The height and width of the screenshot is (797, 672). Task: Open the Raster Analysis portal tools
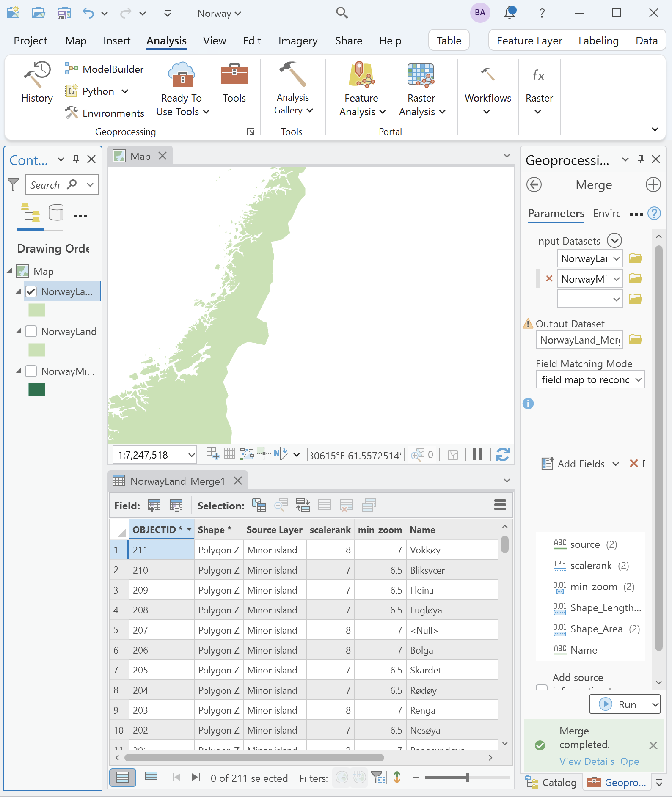[422, 89]
